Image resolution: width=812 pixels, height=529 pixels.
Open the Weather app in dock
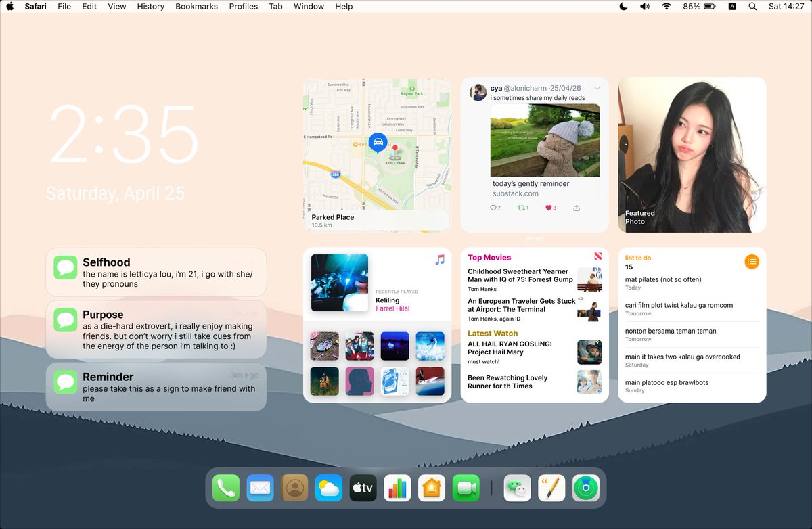point(329,488)
